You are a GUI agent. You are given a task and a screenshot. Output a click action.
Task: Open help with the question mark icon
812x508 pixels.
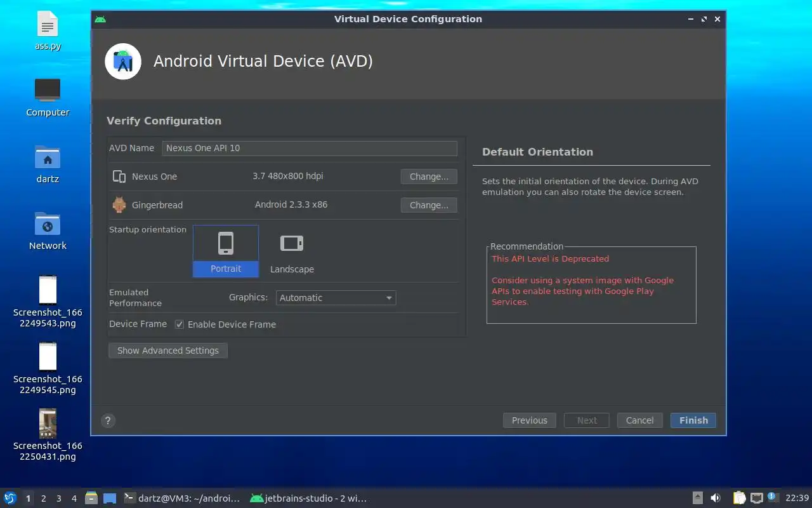[108, 420]
